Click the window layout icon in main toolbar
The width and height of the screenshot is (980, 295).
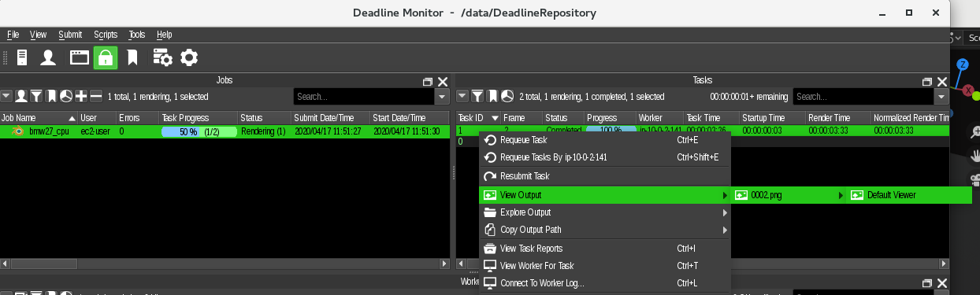click(x=79, y=57)
